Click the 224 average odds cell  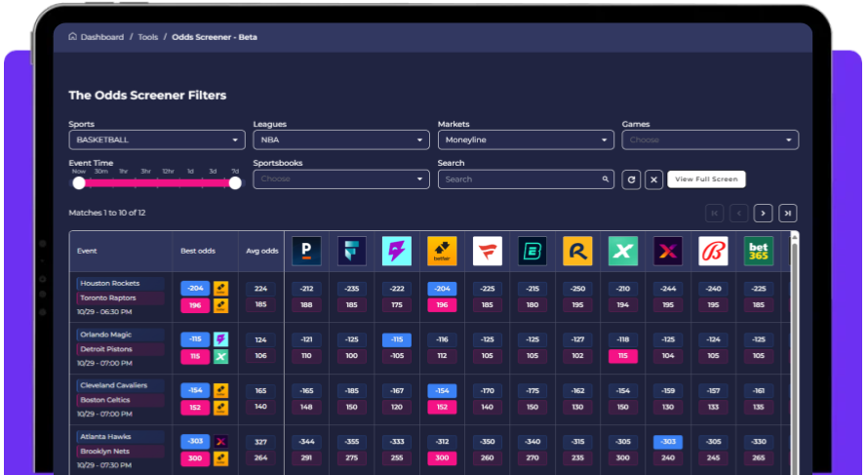(260, 289)
